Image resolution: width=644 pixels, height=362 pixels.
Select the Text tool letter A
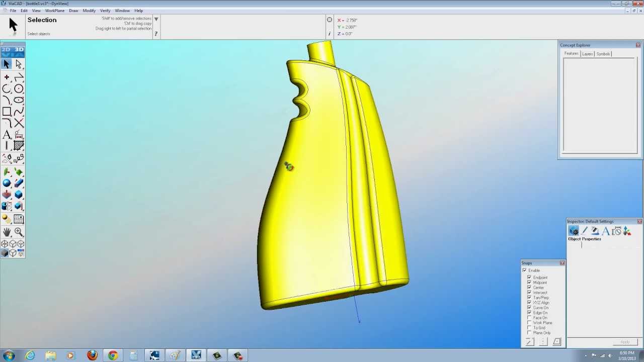point(7,135)
